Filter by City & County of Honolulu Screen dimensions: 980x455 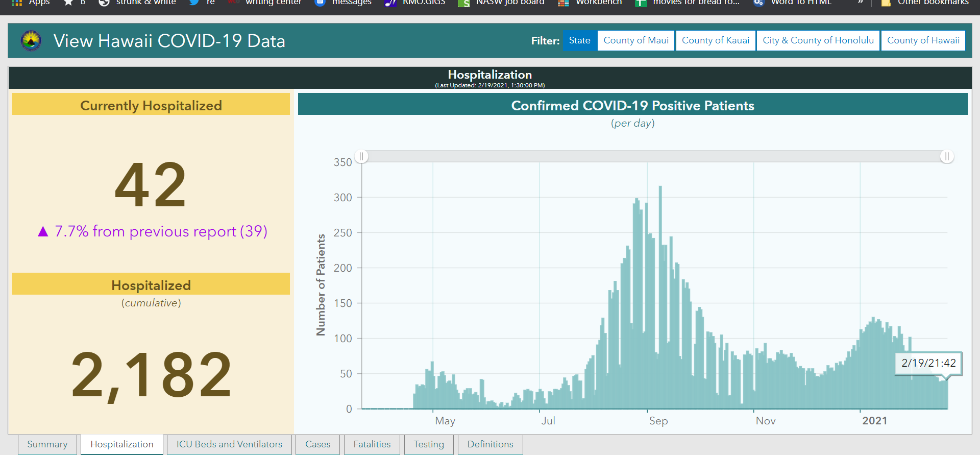click(x=818, y=40)
